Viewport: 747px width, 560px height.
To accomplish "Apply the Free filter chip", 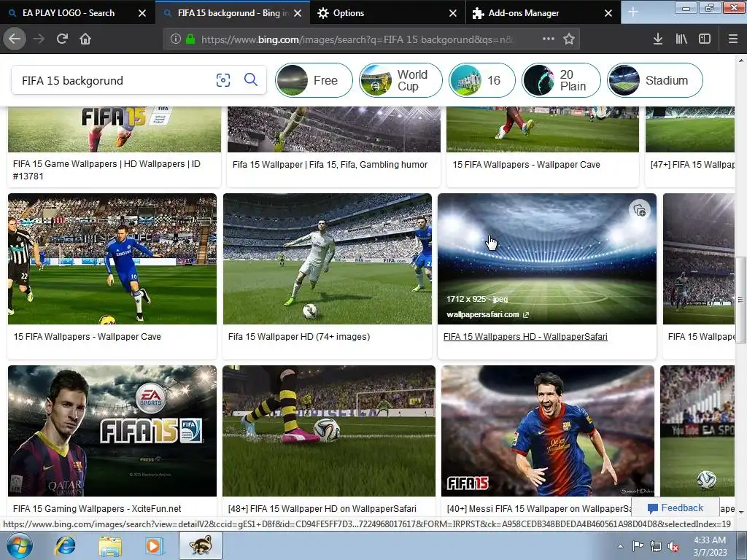I will point(314,80).
